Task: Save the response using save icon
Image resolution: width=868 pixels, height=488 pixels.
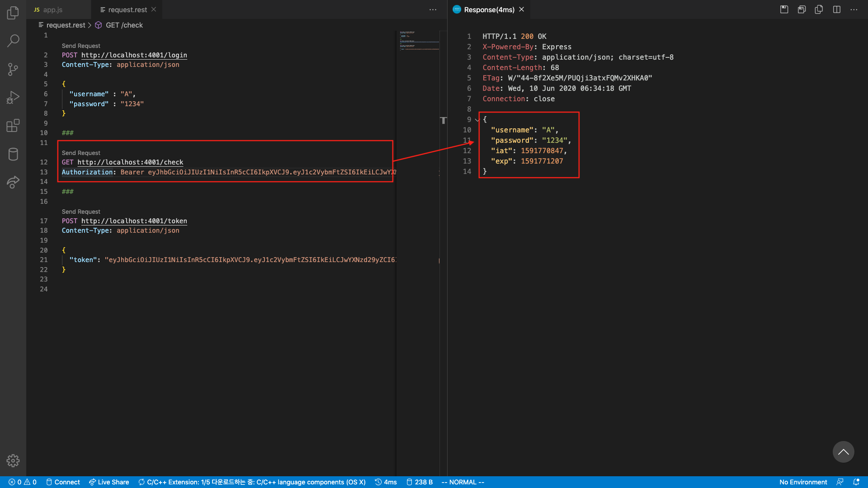Action: [x=784, y=9]
